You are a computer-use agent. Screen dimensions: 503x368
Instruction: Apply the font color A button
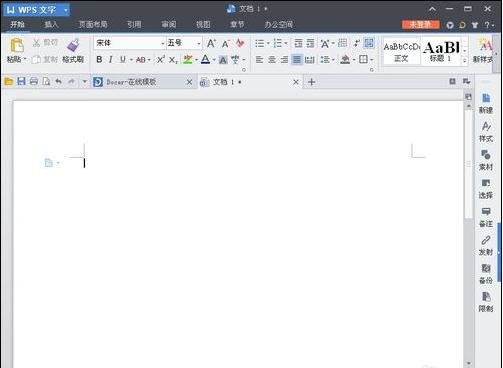click(206, 60)
